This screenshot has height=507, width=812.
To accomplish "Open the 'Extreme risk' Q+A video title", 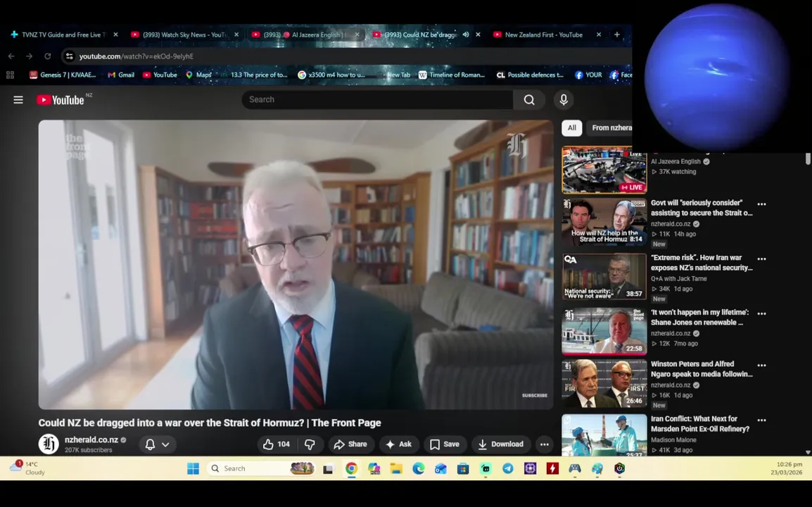I will pyautogui.click(x=702, y=263).
